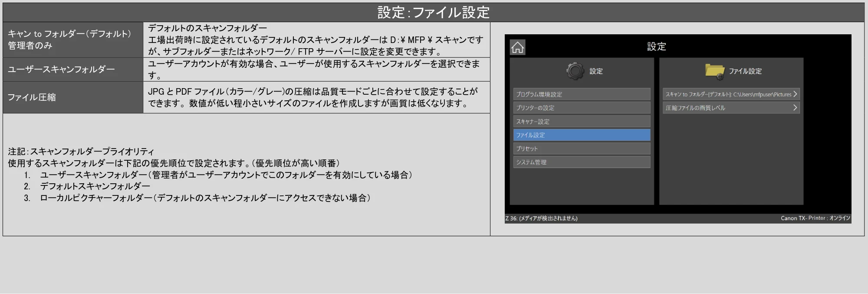Viewport: 868px width, 294px height.
Task: Click the yellow folder ファイル設定 icon
Action: 714,71
